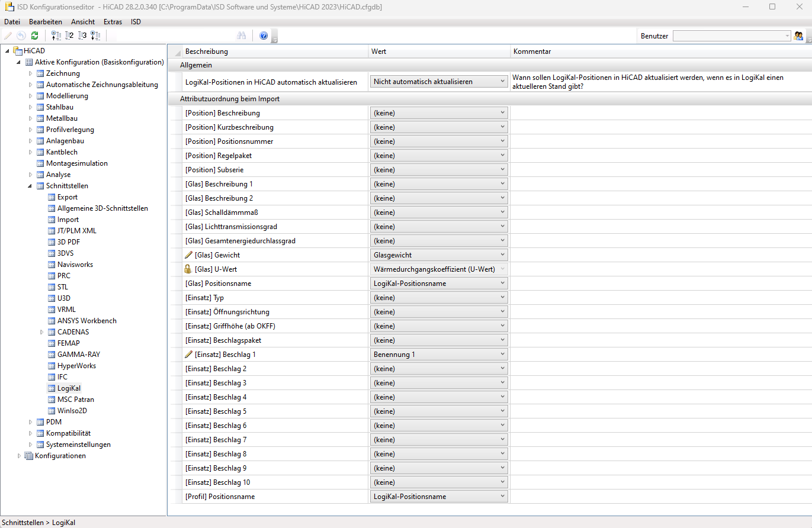Expand the Stahlbau tree node

[x=31, y=107]
